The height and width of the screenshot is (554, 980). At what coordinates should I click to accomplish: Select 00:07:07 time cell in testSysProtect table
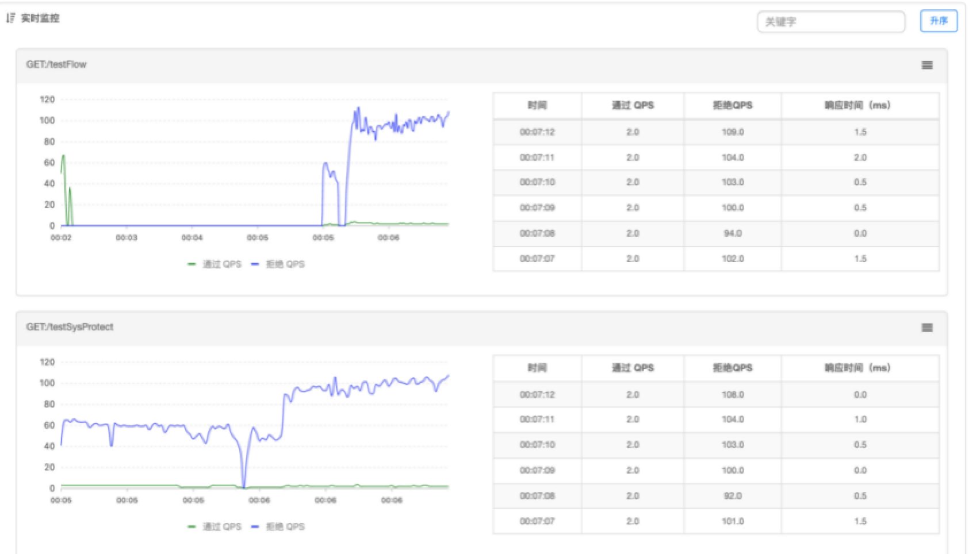click(537, 521)
